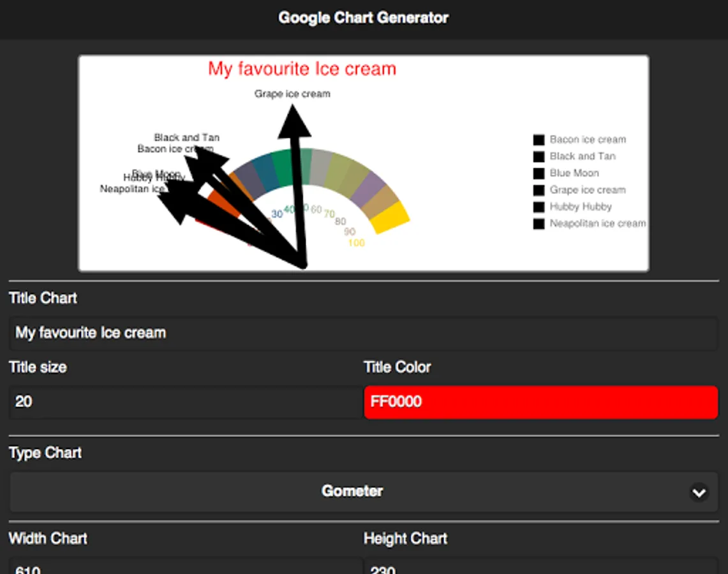Image resolution: width=728 pixels, height=574 pixels.
Task: Click the Height Chart input field
Action: click(x=541, y=567)
